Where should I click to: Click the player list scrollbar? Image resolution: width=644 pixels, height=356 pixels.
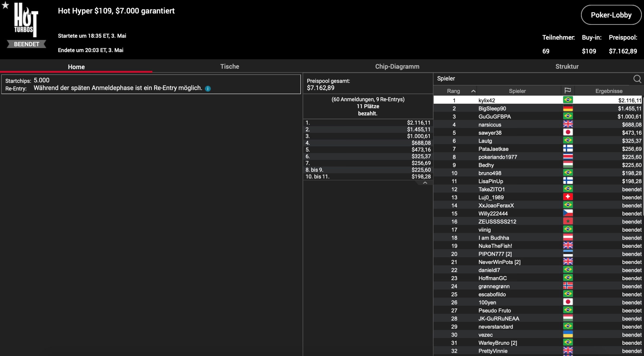pyautogui.click(x=643, y=156)
